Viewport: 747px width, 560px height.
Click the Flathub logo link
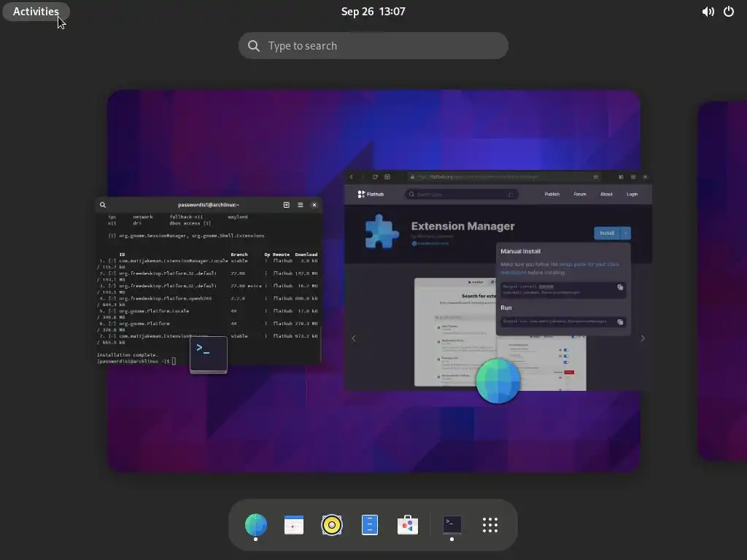coord(371,194)
